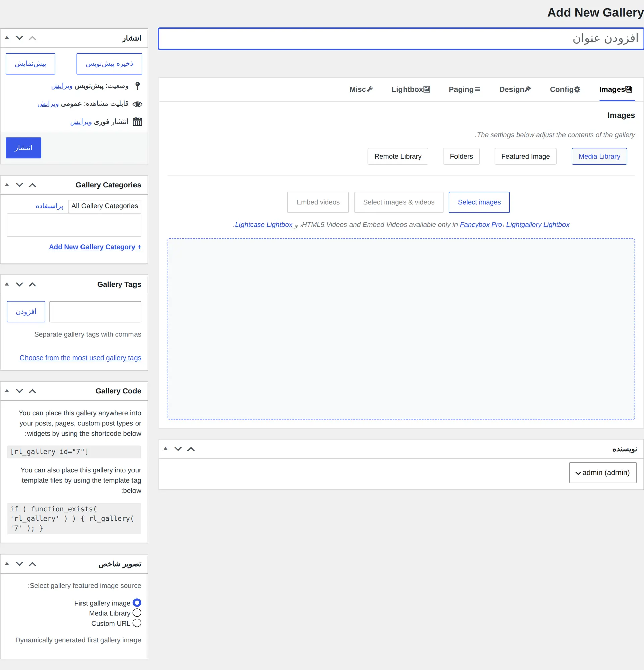
Task: Click the list icon on the Paging tab
Action: click(x=477, y=89)
